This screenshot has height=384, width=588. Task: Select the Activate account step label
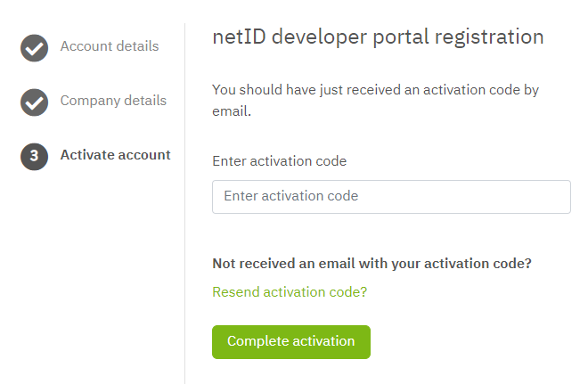(116, 155)
